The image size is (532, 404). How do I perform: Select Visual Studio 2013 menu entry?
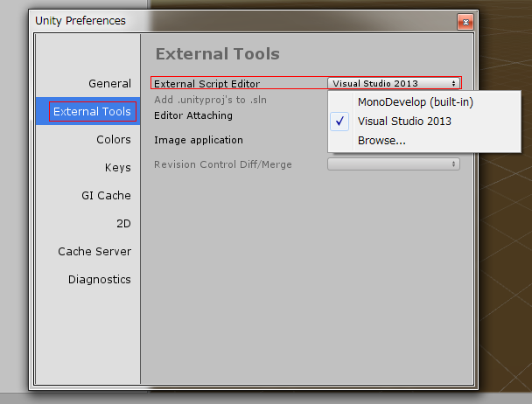(424, 121)
